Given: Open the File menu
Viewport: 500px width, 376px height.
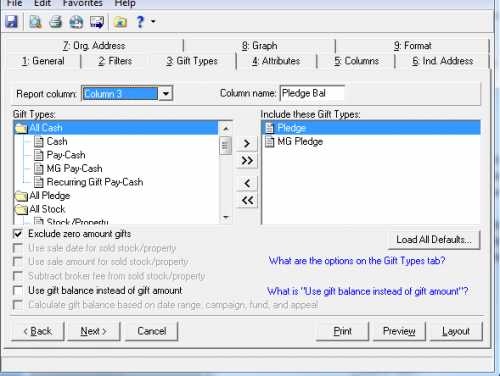Looking at the screenshot, I should [14, 3].
